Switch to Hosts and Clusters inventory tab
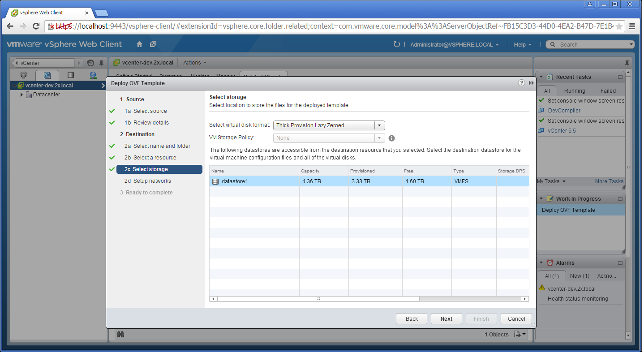 click(x=24, y=75)
